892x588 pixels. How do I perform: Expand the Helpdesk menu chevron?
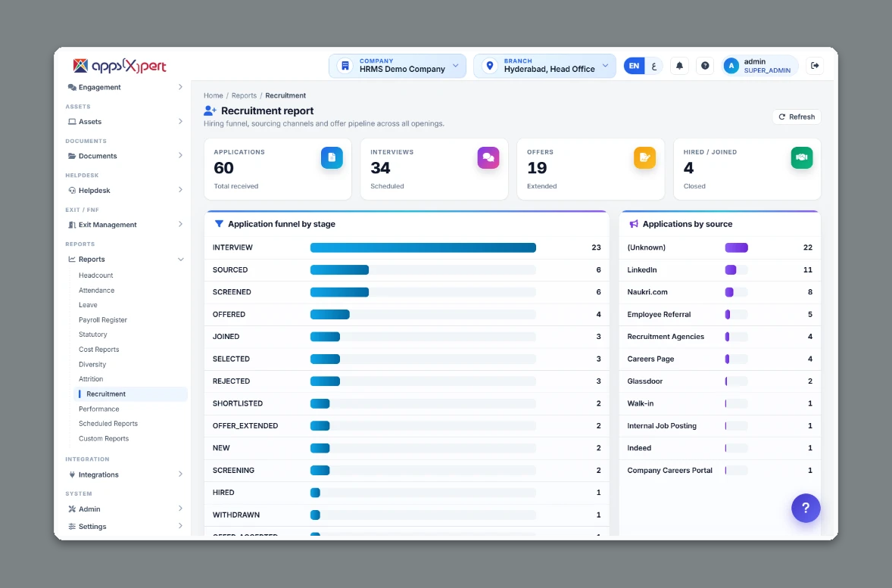pos(180,190)
